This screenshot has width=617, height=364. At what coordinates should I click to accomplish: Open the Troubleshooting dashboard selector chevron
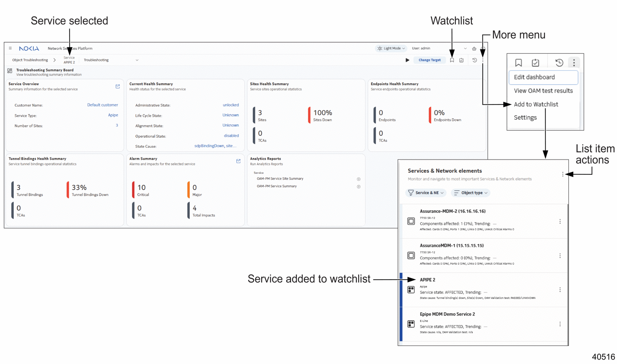137,60
